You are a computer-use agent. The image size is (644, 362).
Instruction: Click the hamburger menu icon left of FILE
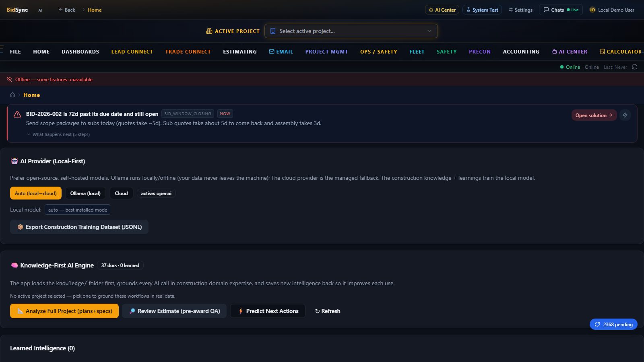2,49
